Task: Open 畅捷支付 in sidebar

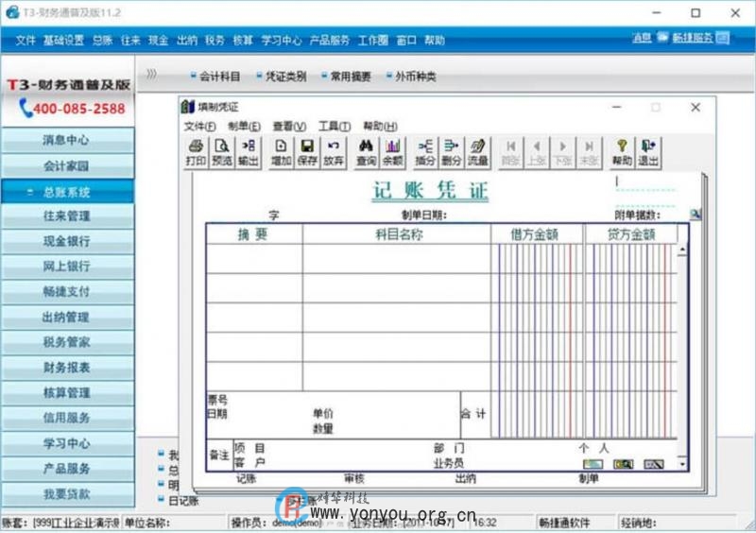Action: (67, 291)
